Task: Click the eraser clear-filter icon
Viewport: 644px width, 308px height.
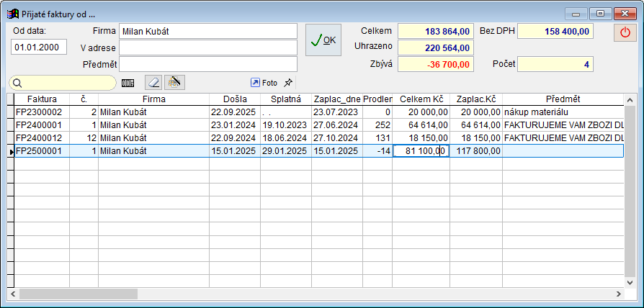Action: [153, 83]
